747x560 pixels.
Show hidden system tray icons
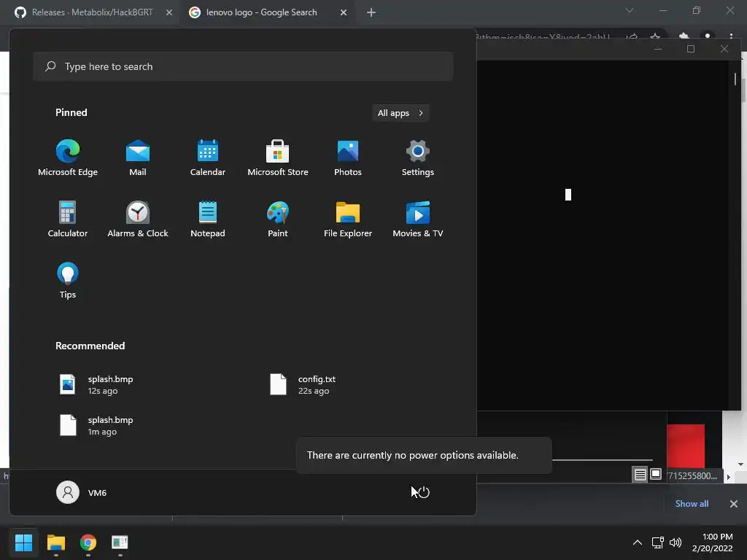[x=637, y=542]
